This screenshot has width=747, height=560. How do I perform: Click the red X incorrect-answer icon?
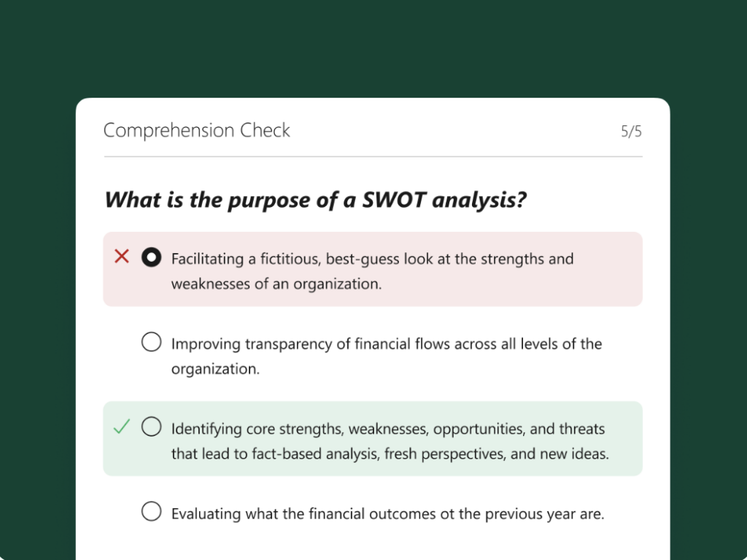coord(122,257)
